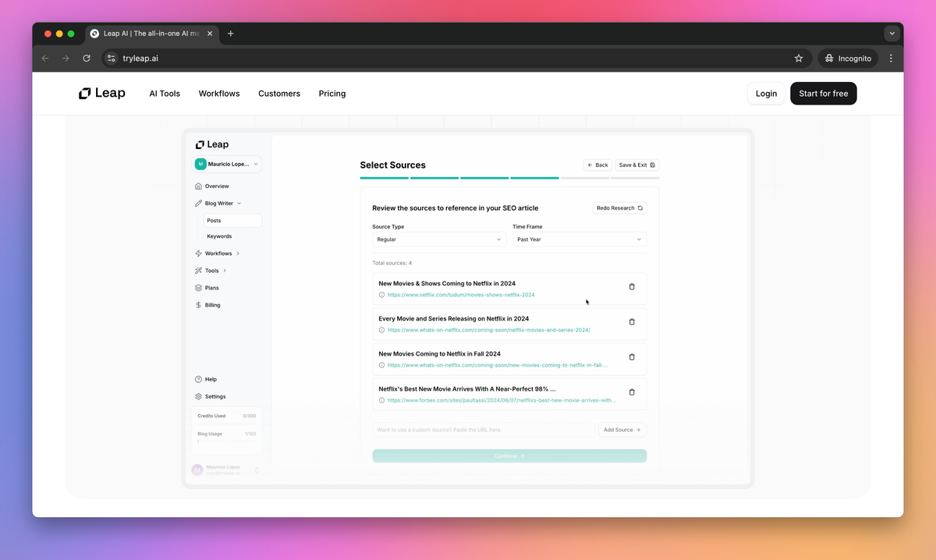Open Billing in the sidebar
Viewport: 936px width, 560px height.
click(x=208, y=305)
